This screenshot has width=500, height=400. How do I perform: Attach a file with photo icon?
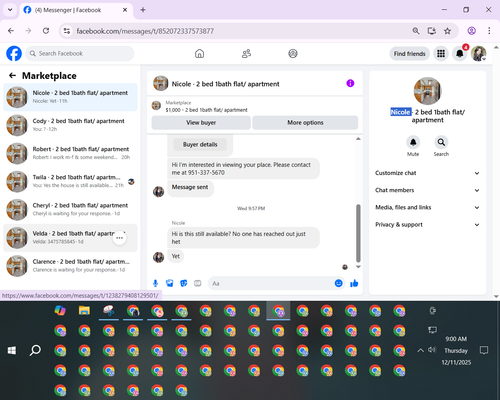tap(170, 283)
